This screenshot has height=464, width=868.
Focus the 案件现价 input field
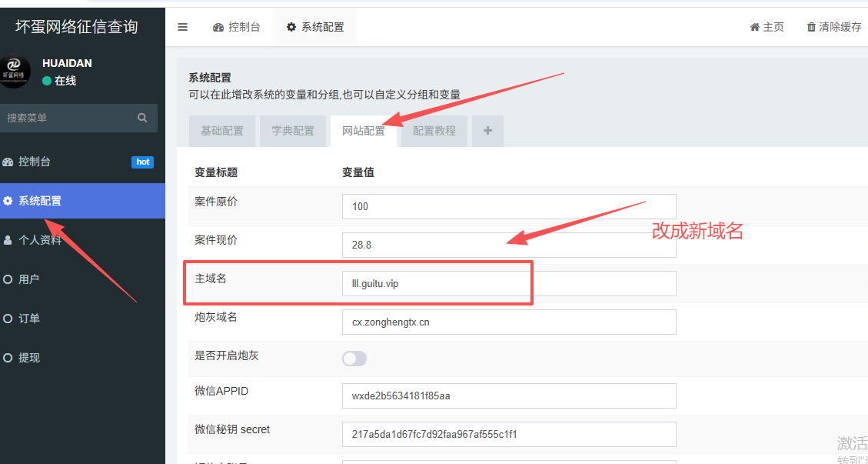coord(508,245)
